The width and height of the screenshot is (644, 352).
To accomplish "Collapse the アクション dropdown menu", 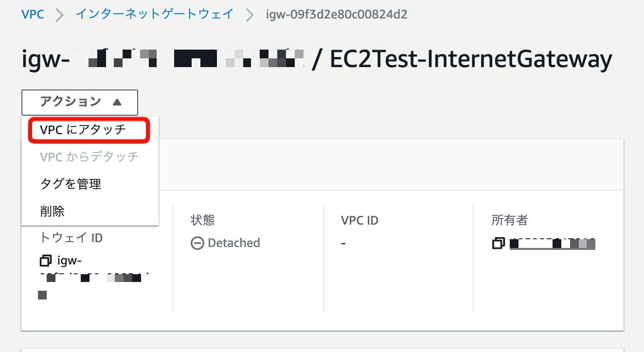I will [80, 102].
